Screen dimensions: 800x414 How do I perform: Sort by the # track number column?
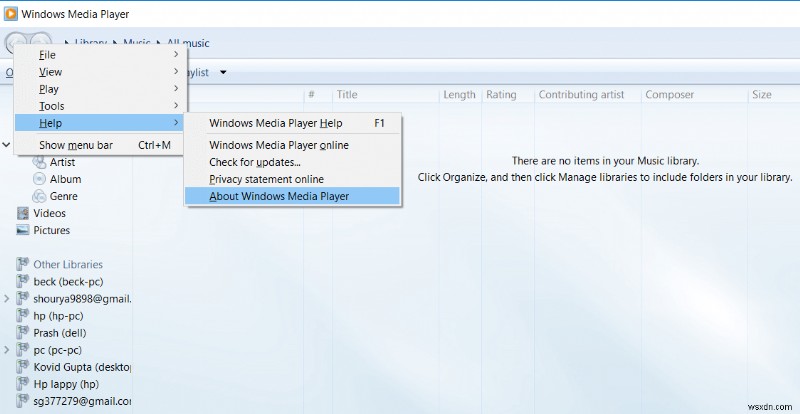pos(312,94)
